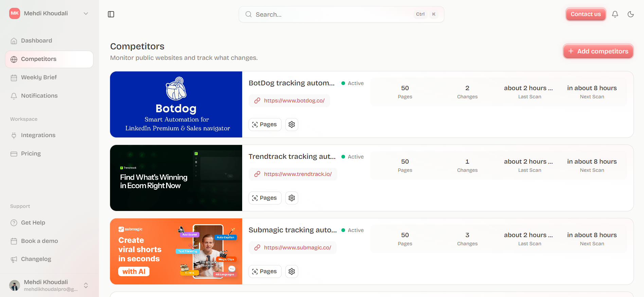Go to Dashboard in sidebar
The width and height of the screenshot is (644, 297).
[49, 41]
